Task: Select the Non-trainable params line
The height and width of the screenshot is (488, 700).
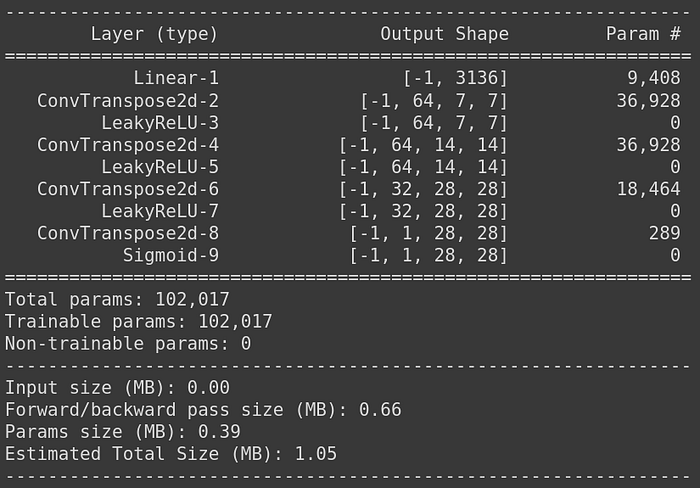Action: [x=128, y=344]
